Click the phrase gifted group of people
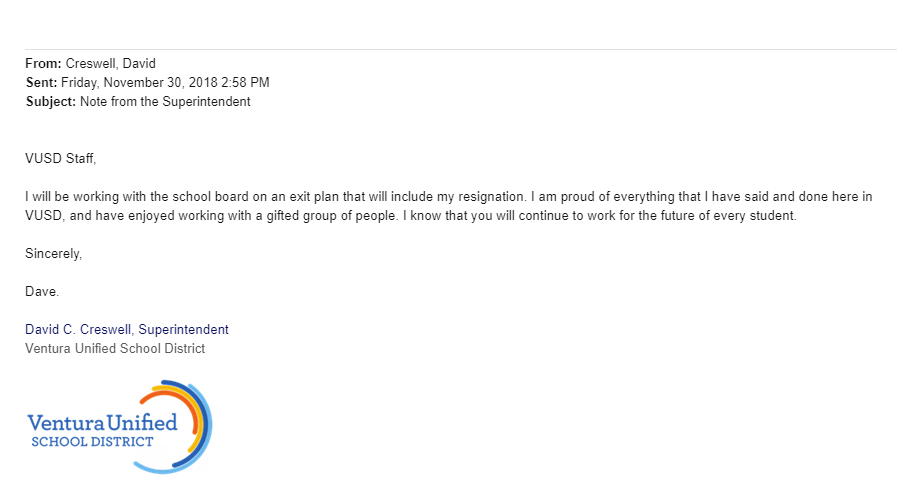Viewport: 911px width, 495px height. (x=331, y=216)
